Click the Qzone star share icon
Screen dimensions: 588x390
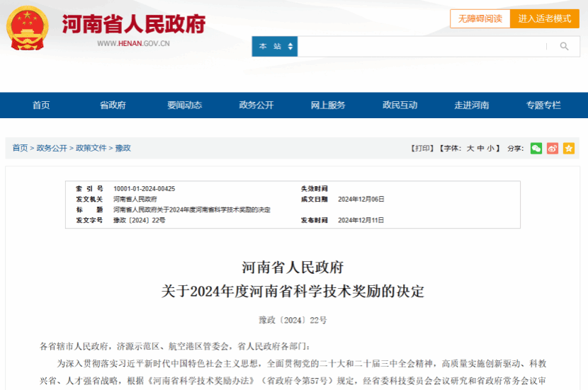click(x=568, y=148)
